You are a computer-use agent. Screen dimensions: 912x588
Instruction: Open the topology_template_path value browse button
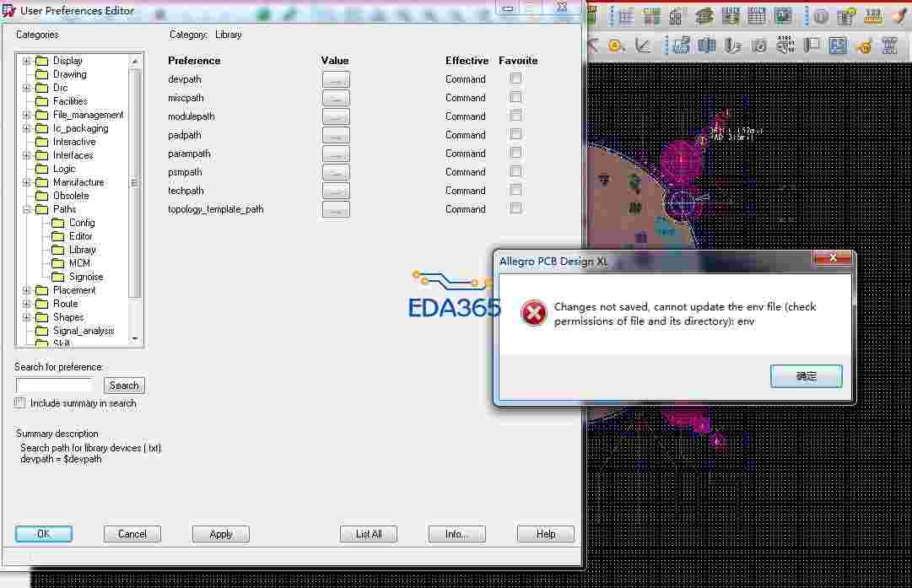(x=336, y=209)
